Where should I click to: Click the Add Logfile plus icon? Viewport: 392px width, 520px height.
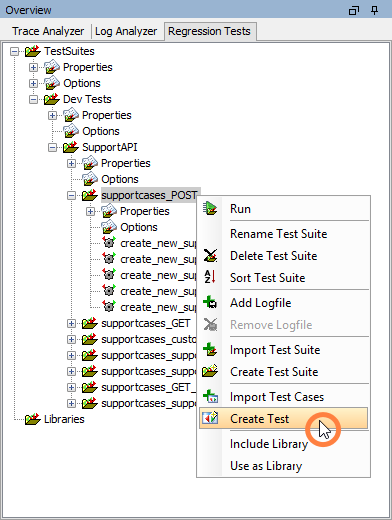210,302
